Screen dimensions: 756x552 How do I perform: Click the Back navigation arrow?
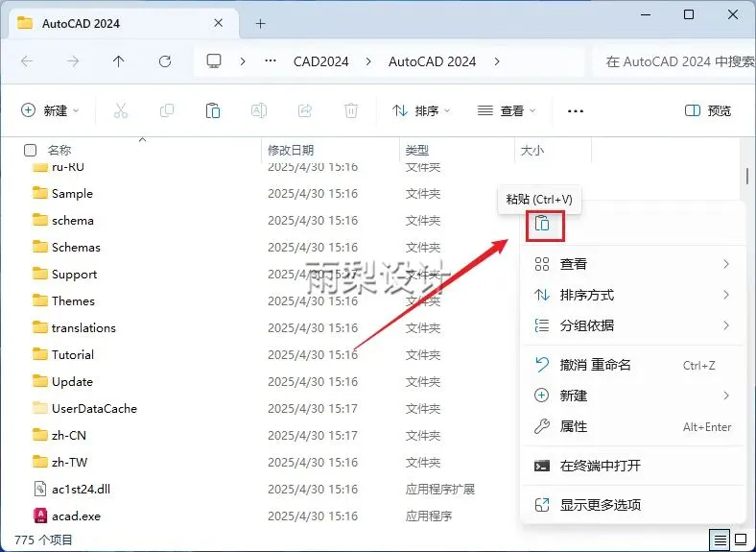27,61
